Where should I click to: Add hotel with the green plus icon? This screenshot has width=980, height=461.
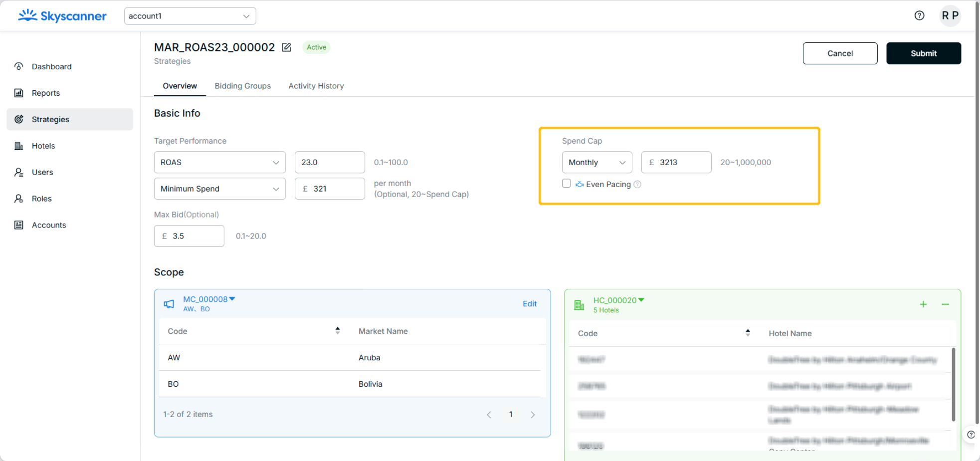click(x=923, y=304)
